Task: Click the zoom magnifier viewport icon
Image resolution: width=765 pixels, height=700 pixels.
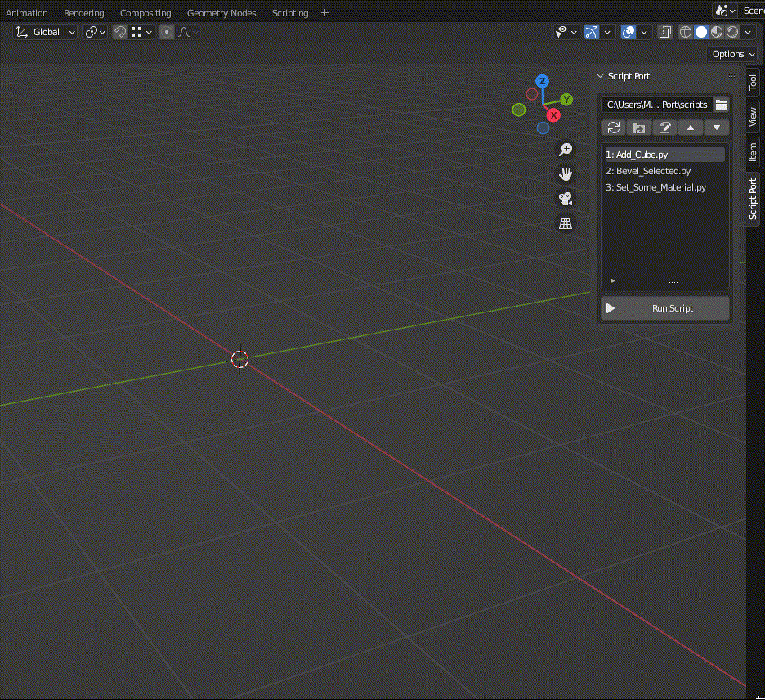Action: point(565,149)
